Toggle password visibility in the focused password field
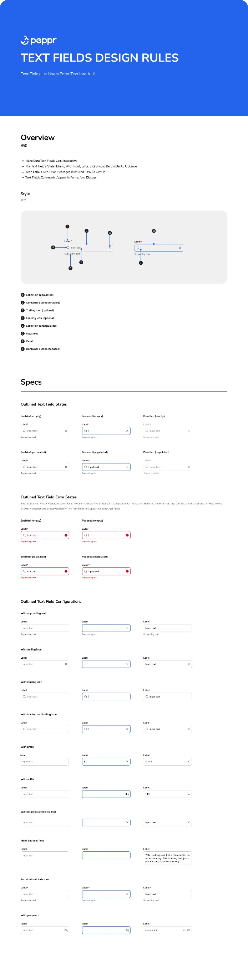Screen dimensions: 248x980 [127, 930]
